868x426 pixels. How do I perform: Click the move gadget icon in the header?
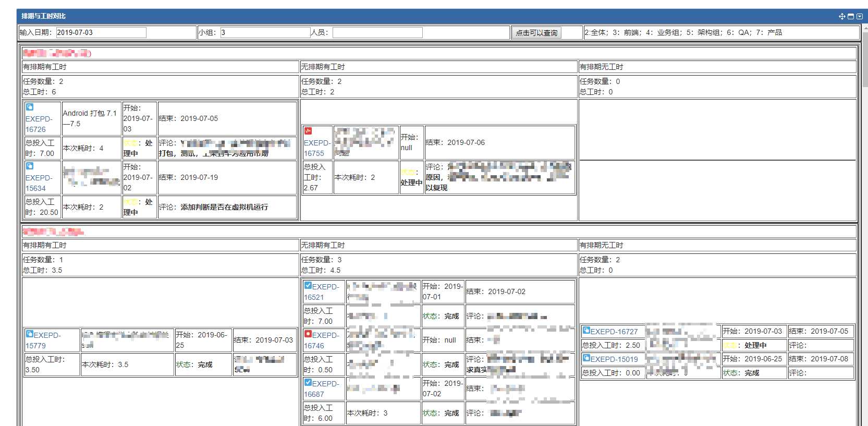point(842,16)
